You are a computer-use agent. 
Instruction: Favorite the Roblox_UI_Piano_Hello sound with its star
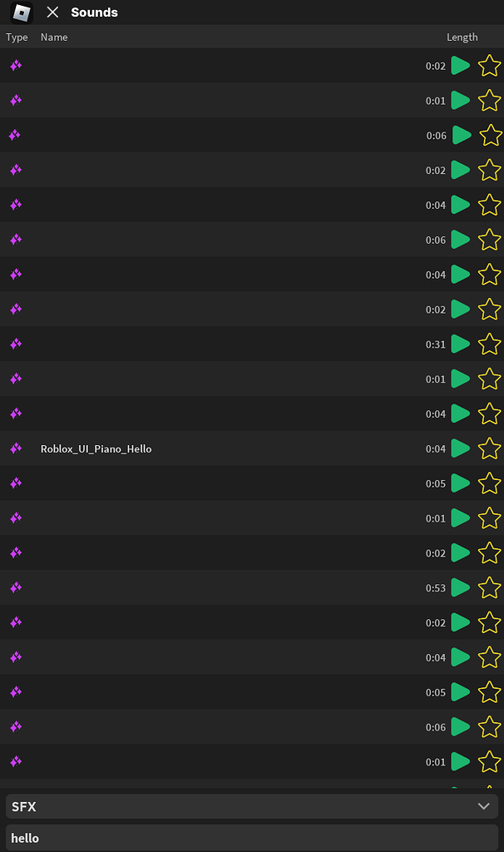pos(490,448)
